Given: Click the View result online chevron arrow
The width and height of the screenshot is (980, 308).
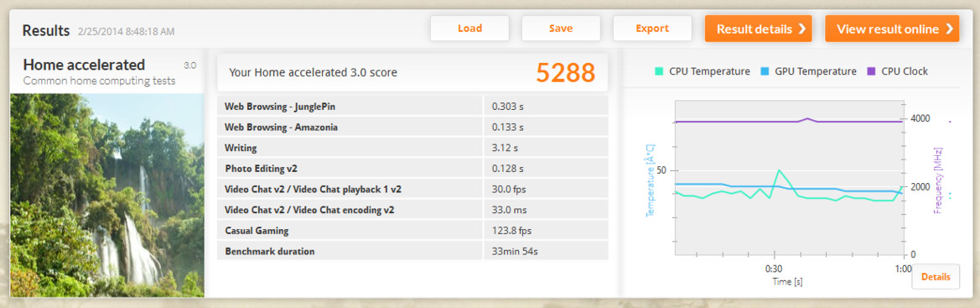Looking at the screenshot, I should click(x=949, y=29).
